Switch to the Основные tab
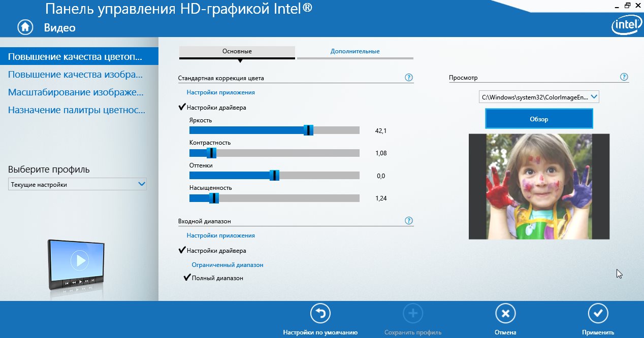Viewport: 644px width, 338px height. [237, 52]
